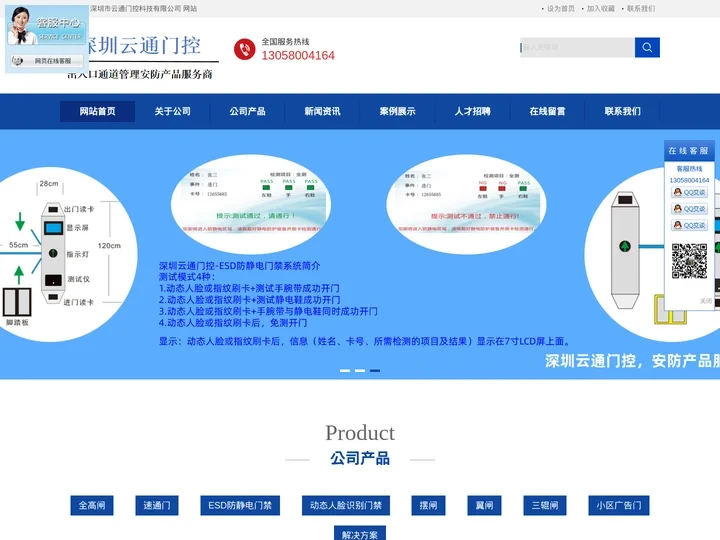The image size is (720, 540).
Task: Click hotline number 13058004164 in header
Action: point(298,56)
